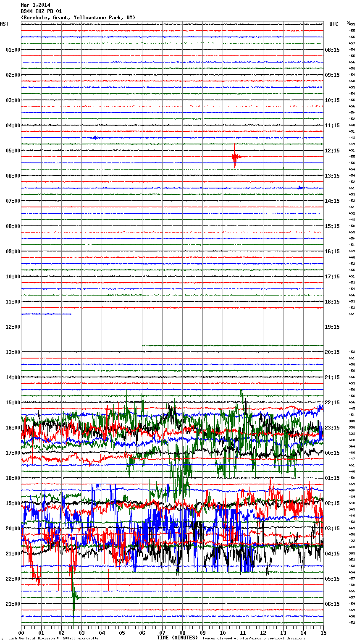Screen dimensions: 357x644
Task: Click the "MST" timezone label
Action: (x=4, y=24)
